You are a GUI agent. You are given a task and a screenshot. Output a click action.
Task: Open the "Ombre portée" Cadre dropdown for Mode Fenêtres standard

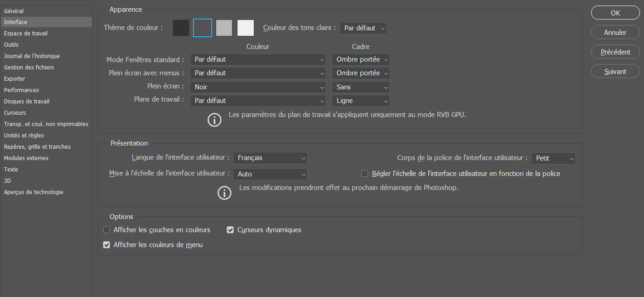pos(360,59)
